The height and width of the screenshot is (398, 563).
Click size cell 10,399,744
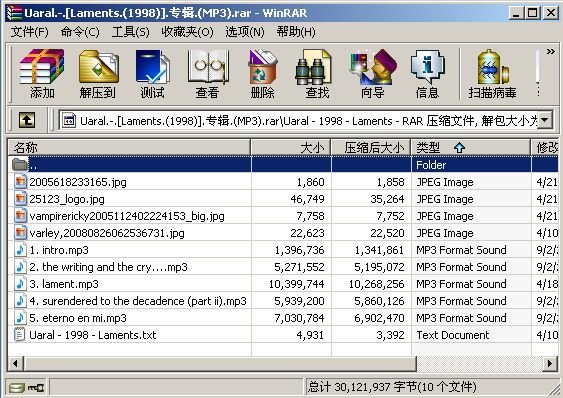297,284
